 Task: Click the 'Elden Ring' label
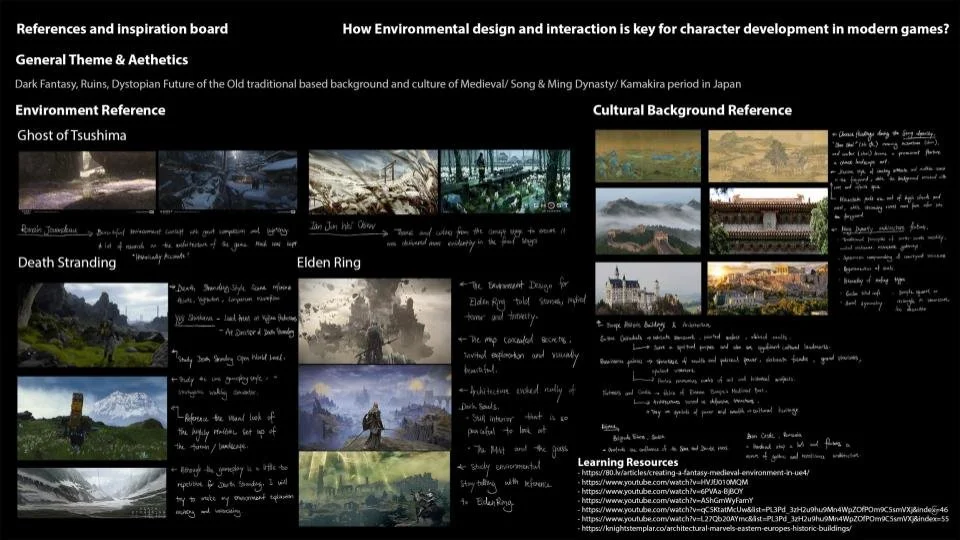pos(329,263)
